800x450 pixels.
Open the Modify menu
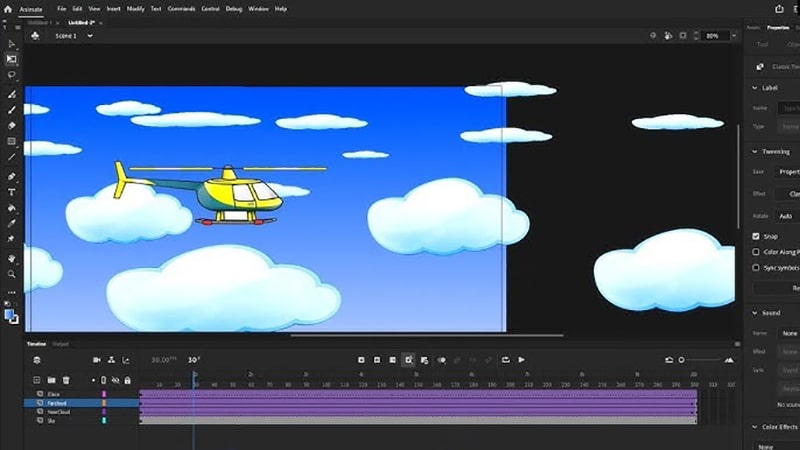pyautogui.click(x=135, y=9)
